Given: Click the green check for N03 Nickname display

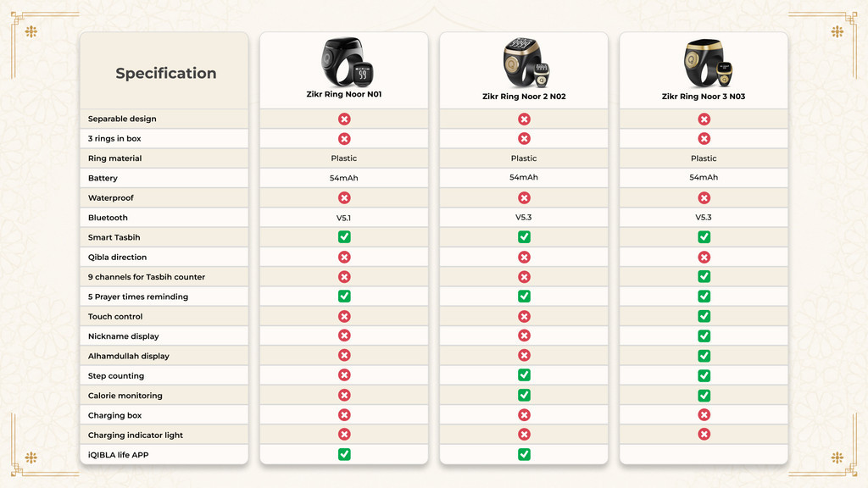Looking at the screenshot, I should coord(704,335).
